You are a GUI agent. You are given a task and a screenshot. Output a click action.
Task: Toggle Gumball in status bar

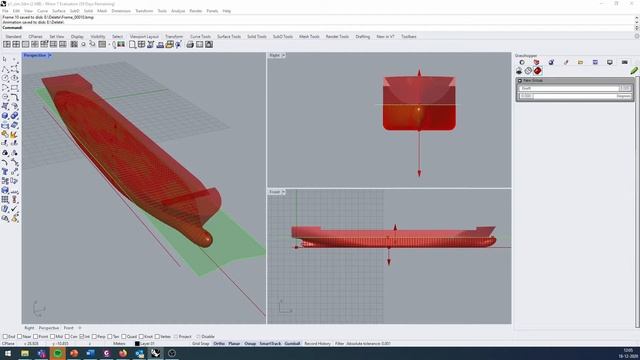coord(292,344)
